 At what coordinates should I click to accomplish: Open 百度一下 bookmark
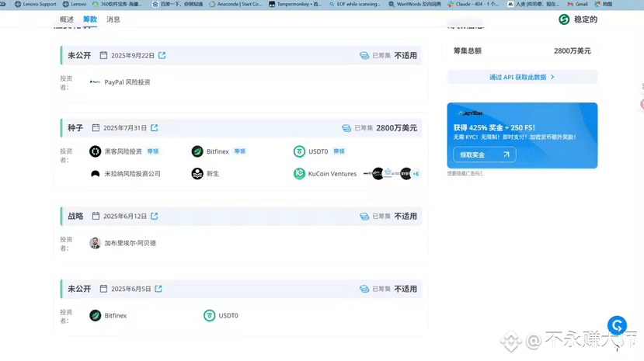[177, 4]
